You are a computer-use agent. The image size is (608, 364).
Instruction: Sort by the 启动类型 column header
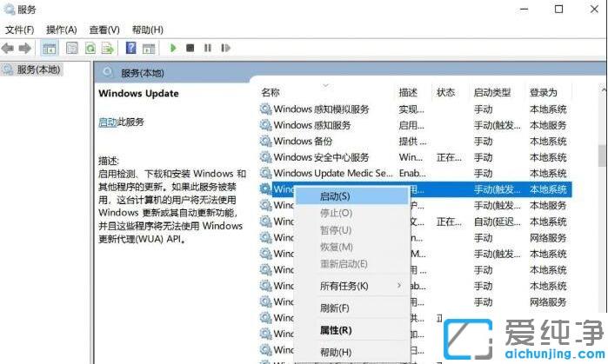492,93
